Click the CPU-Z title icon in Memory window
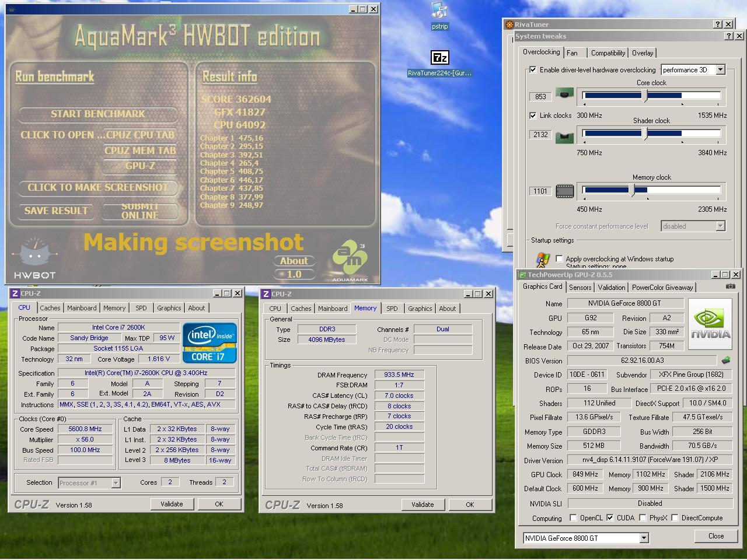747x560 pixels. [x=266, y=294]
